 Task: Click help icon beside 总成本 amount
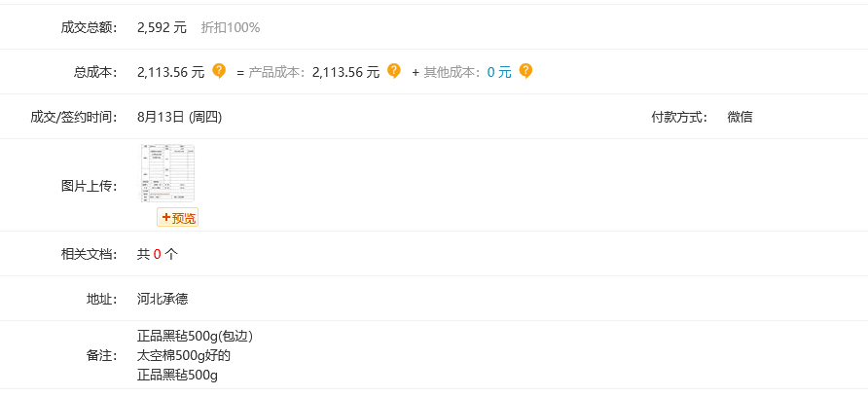click(219, 71)
